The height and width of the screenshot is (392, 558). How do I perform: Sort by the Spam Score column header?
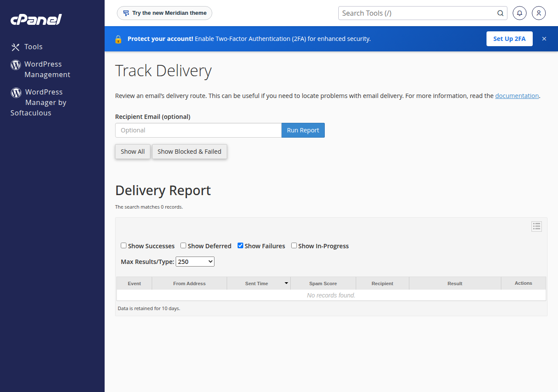click(x=323, y=284)
